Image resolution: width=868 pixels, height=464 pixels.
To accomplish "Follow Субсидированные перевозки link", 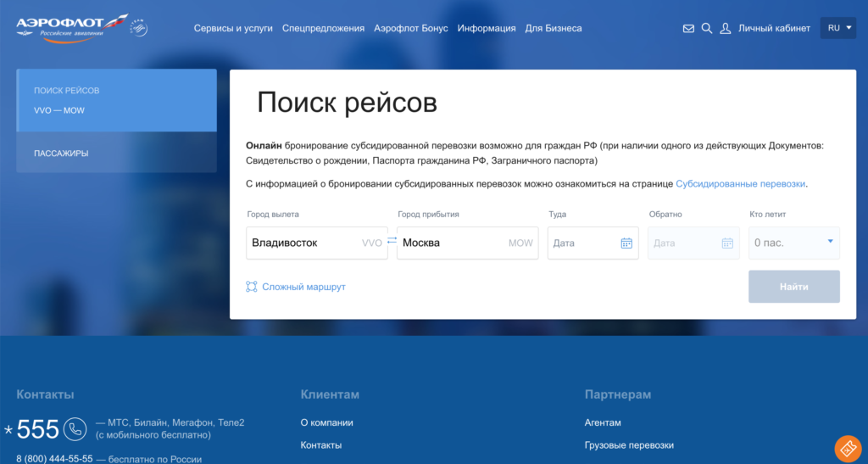I will click(x=740, y=184).
